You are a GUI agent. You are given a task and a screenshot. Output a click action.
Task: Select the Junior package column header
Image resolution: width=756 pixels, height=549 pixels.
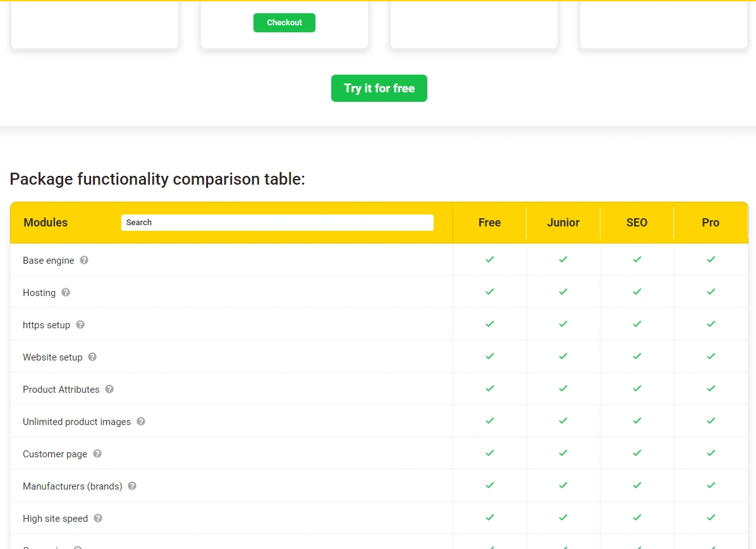tap(563, 223)
